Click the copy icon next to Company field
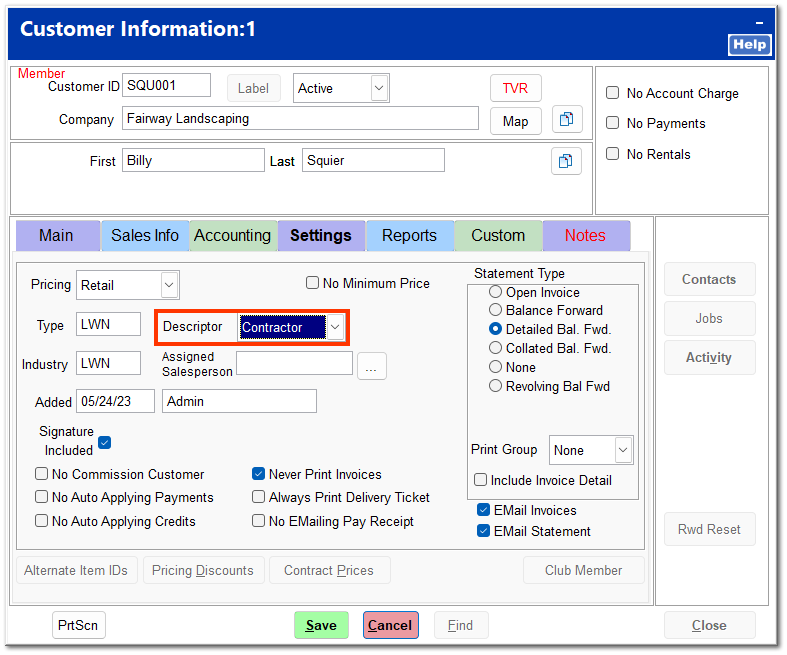The height and width of the screenshot is (655, 787). [x=566, y=120]
